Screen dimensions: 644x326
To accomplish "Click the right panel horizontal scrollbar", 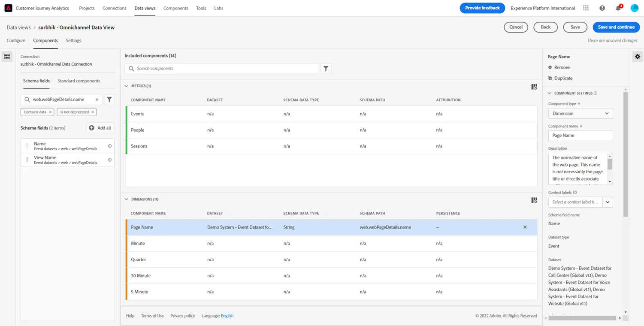I will (x=582, y=318).
